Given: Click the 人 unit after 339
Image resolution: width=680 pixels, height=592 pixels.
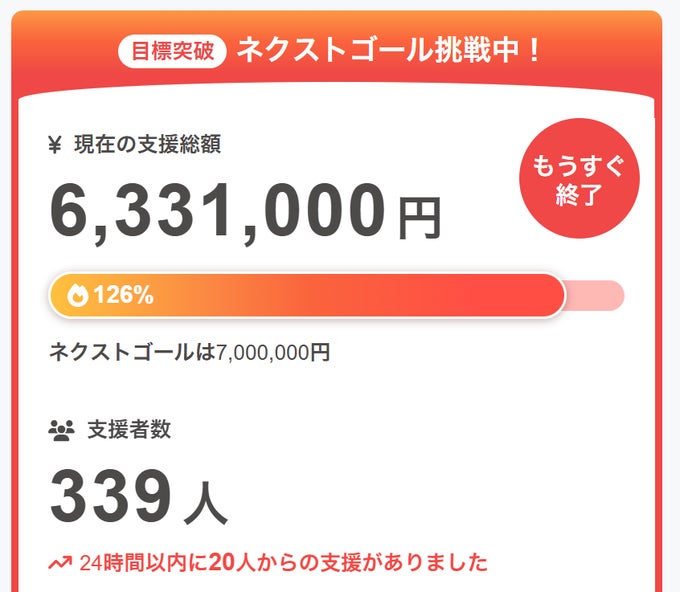Looking at the screenshot, I should [205, 505].
